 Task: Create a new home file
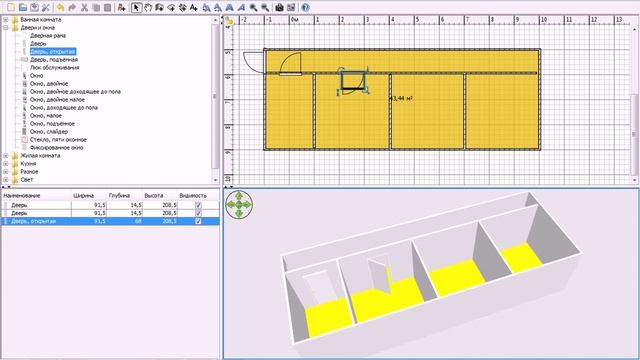[x=11, y=7]
